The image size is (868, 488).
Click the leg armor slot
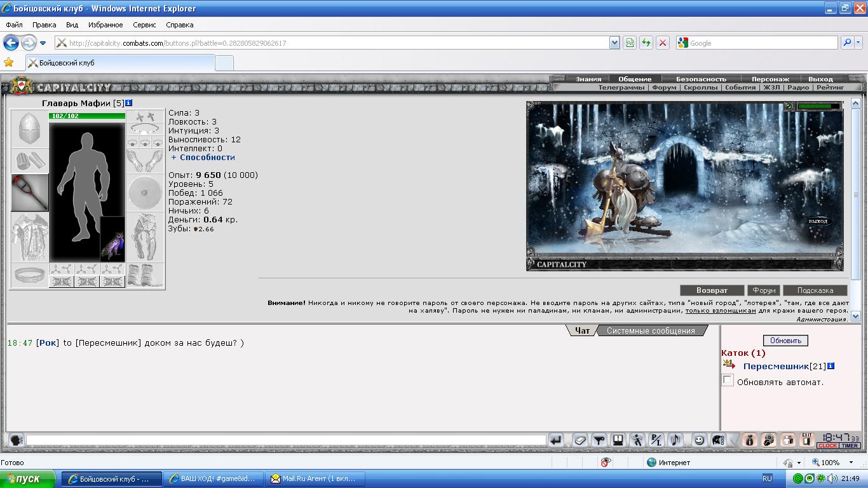pyautogui.click(x=145, y=237)
